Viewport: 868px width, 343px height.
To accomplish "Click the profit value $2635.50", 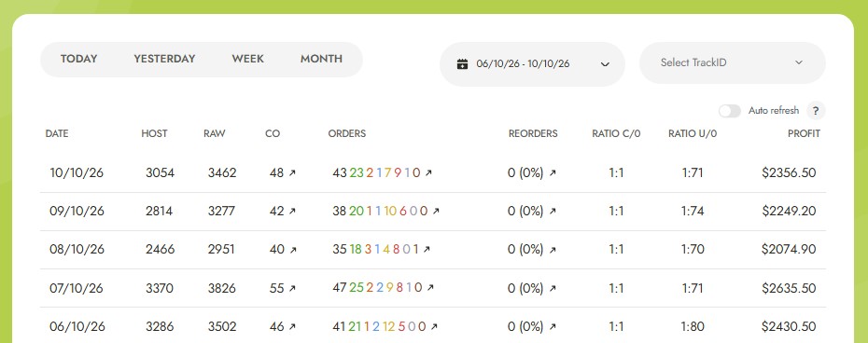I will (789, 288).
